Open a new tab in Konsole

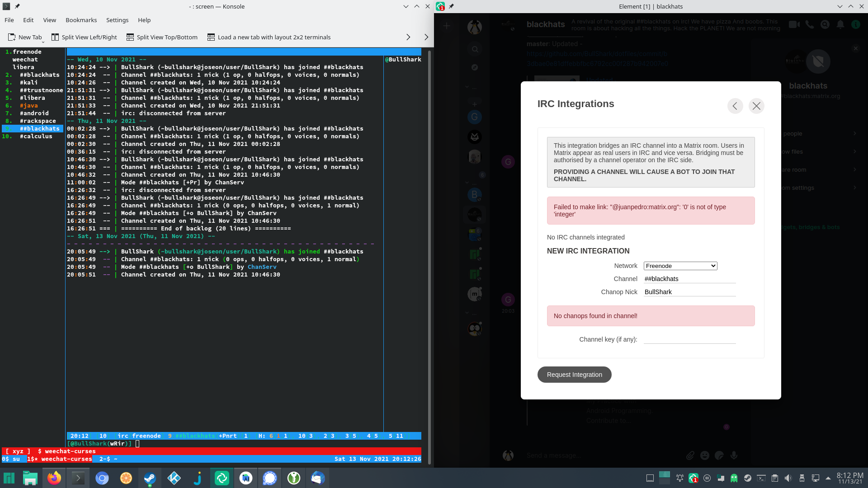(x=25, y=37)
